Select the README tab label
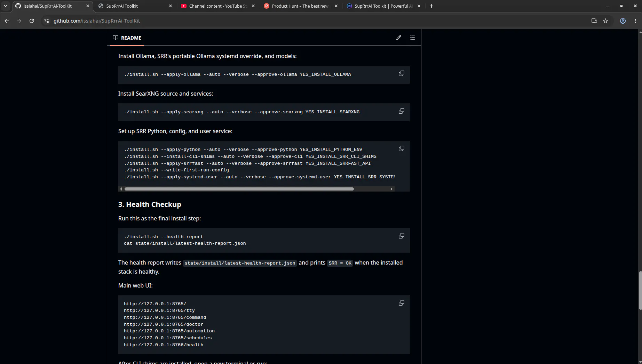This screenshot has height=364, width=642. [x=127, y=38]
